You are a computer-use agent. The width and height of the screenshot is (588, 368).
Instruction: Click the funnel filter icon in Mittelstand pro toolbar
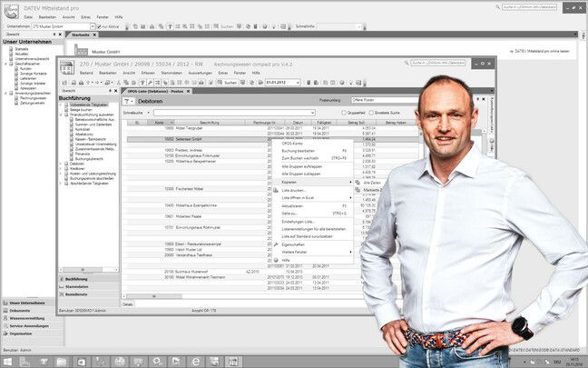pos(170,26)
